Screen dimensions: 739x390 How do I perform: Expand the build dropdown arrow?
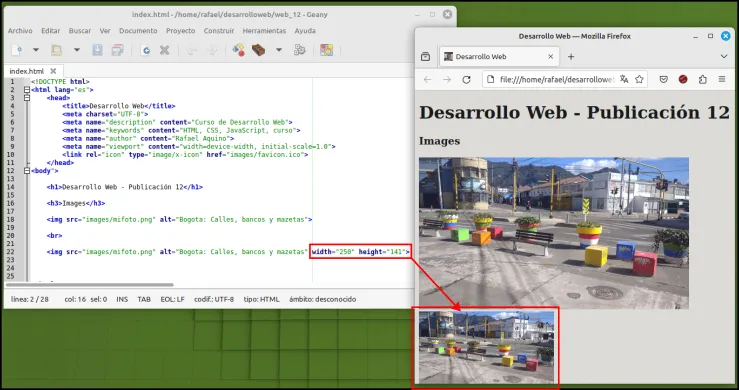point(279,50)
